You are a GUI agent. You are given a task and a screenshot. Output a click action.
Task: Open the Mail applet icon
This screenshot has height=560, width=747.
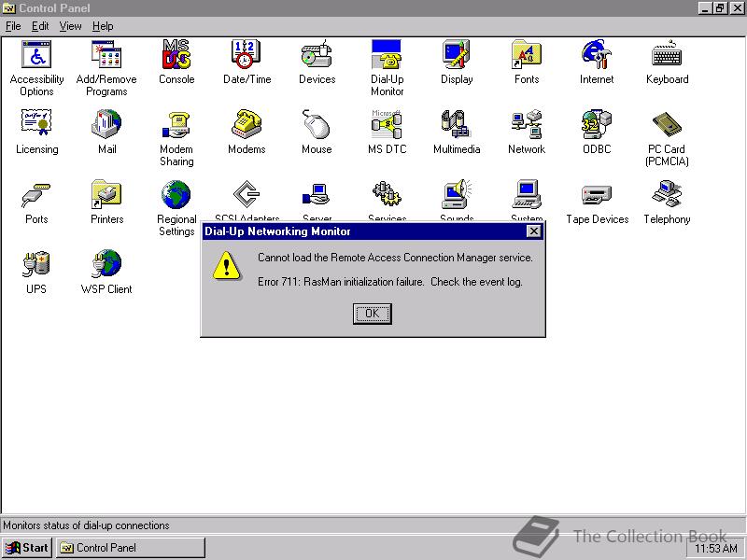coord(106,124)
